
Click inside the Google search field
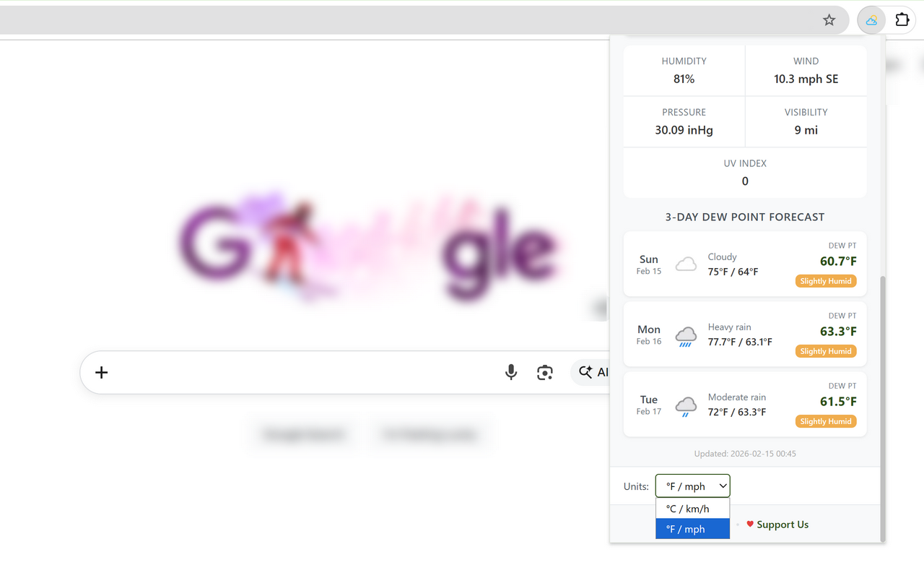(289, 372)
